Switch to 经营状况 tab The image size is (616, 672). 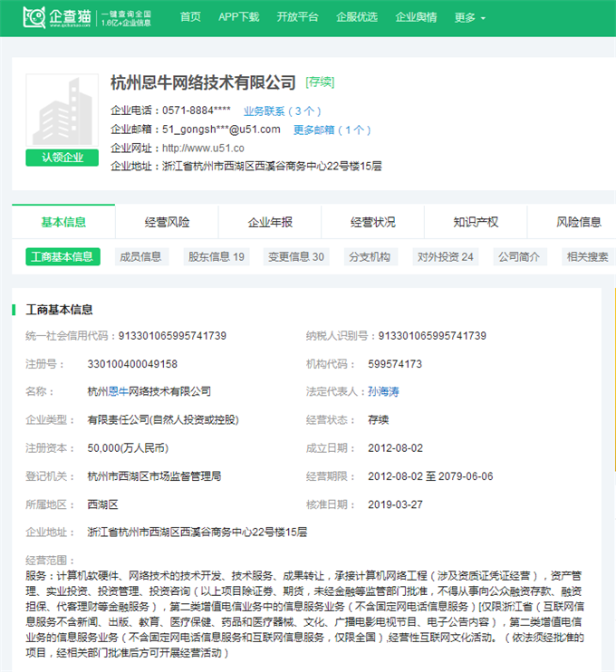pos(373,222)
